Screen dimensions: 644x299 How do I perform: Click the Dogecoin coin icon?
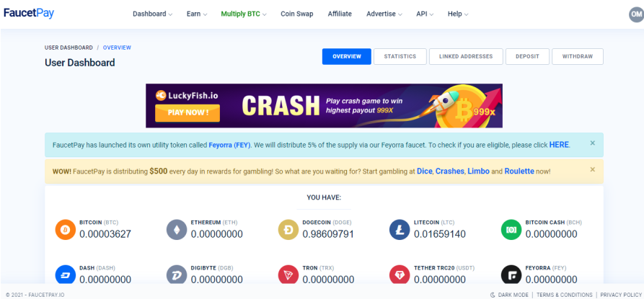pyautogui.click(x=288, y=230)
